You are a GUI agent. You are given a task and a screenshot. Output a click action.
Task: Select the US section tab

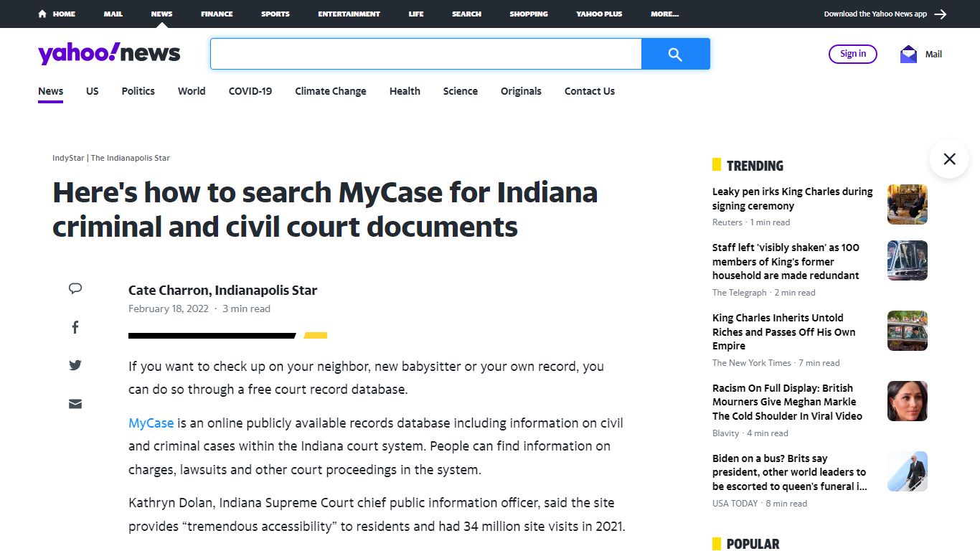(93, 91)
